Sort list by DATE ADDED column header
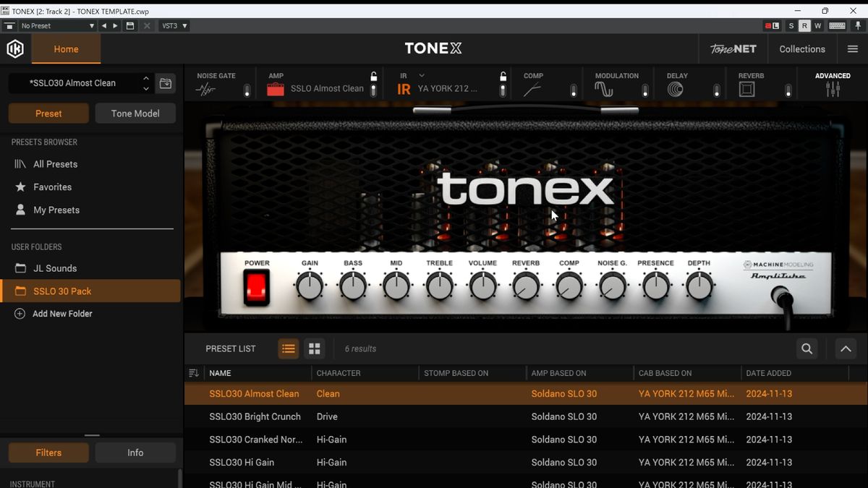The image size is (868, 488). pos(768,373)
